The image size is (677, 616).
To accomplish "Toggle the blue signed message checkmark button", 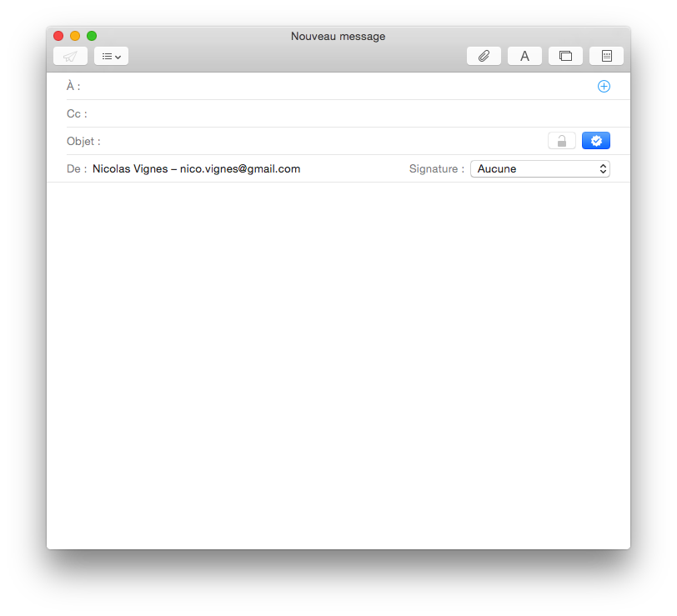I will [x=596, y=141].
